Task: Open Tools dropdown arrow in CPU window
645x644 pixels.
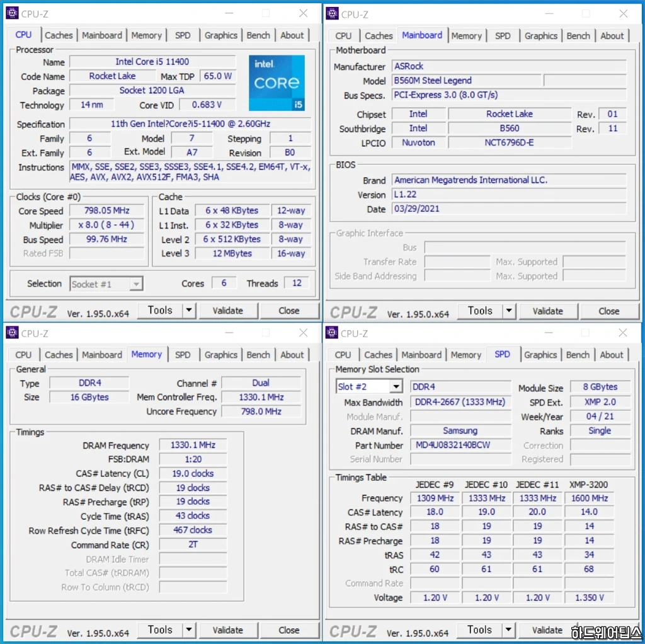Action: click(189, 310)
